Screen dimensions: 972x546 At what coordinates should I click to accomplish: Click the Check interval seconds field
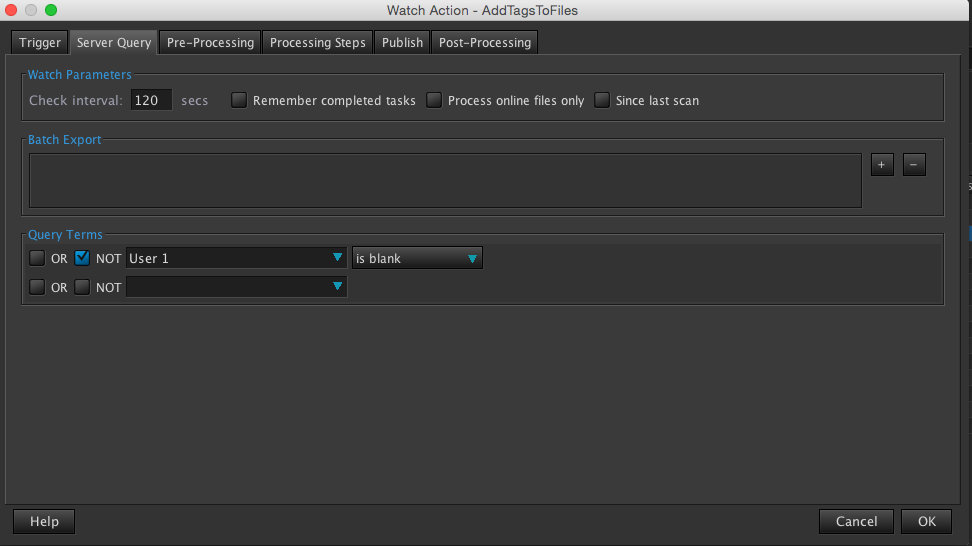tap(152, 100)
